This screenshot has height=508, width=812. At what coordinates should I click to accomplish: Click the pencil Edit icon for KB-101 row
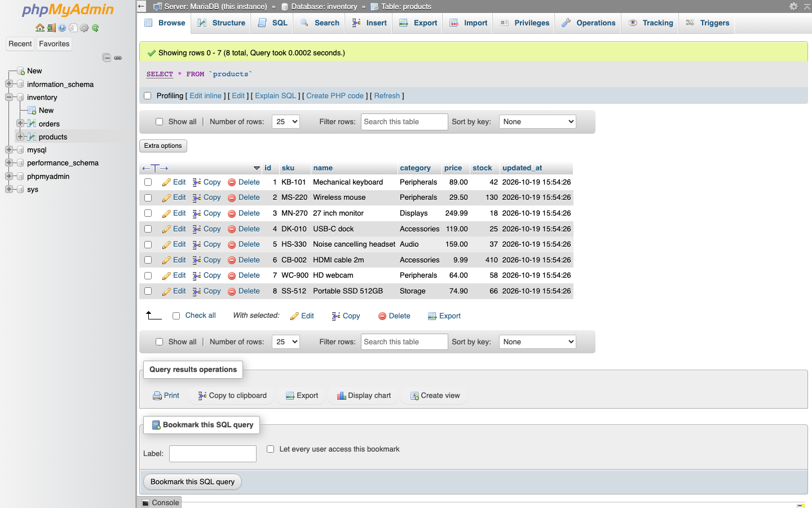[x=166, y=182]
